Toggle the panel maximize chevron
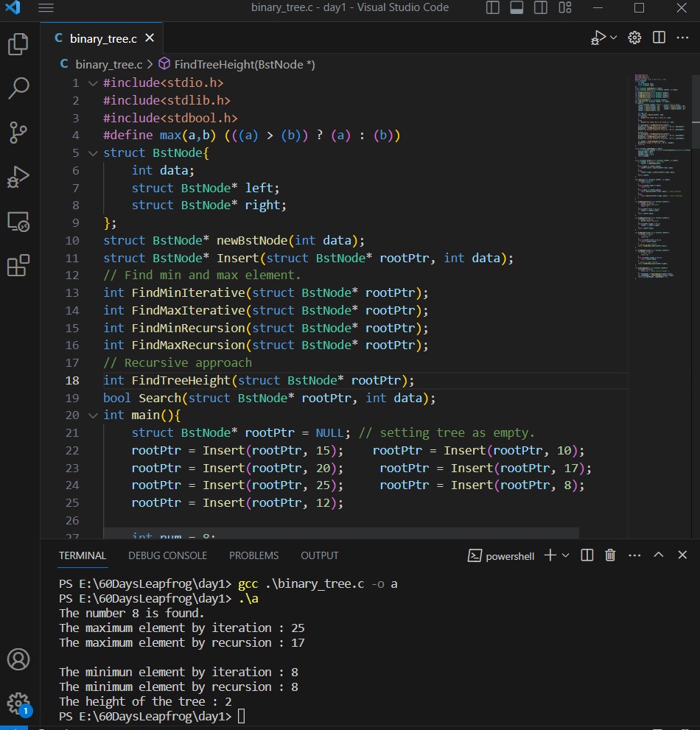Viewport: 700px width, 730px height. tap(658, 555)
